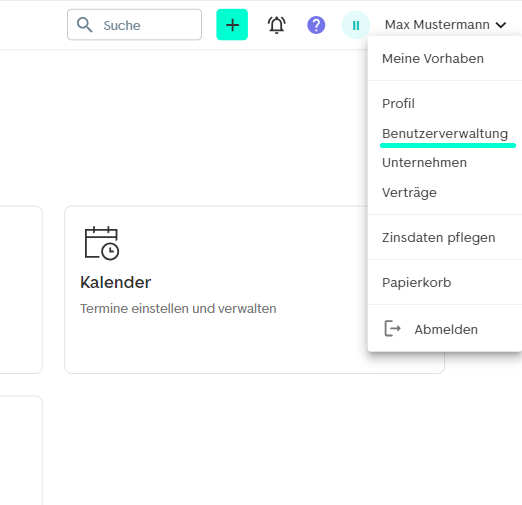Choose Zinsdaten pflegen menu entry
Viewport: 522px width, 505px height.
pos(439,238)
